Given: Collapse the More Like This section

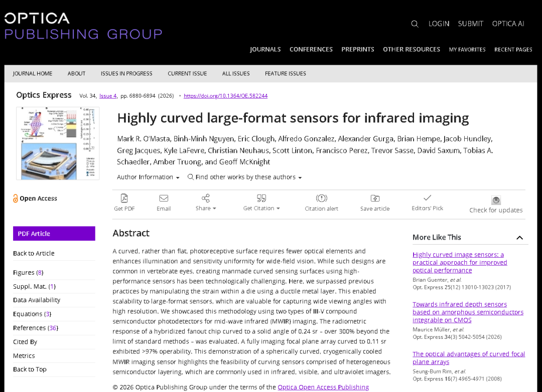Looking at the screenshot, I should [519, 238].
